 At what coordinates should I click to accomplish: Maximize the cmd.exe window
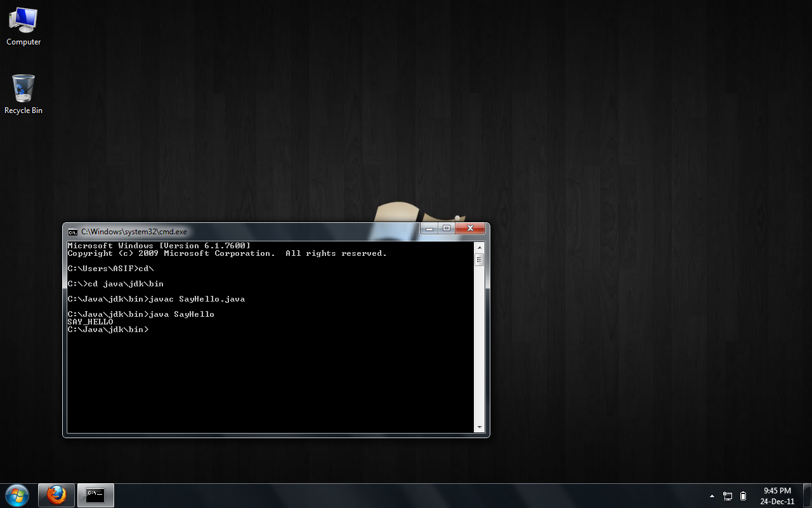pyautogui.click(x=447, y=229)
